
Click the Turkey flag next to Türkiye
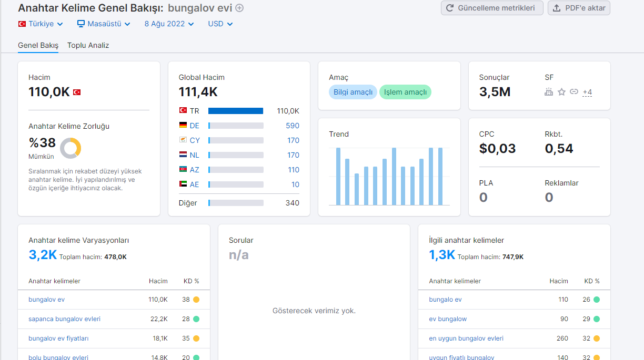click(x=22, y=24)
